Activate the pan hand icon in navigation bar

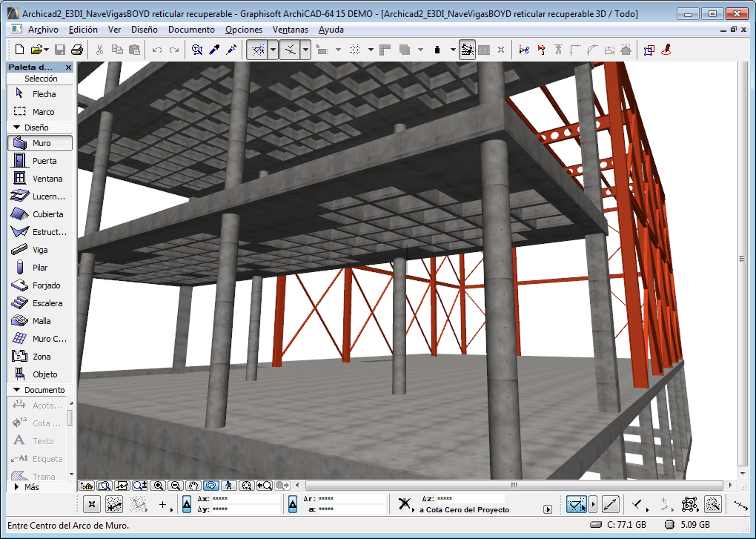point(193,486)
